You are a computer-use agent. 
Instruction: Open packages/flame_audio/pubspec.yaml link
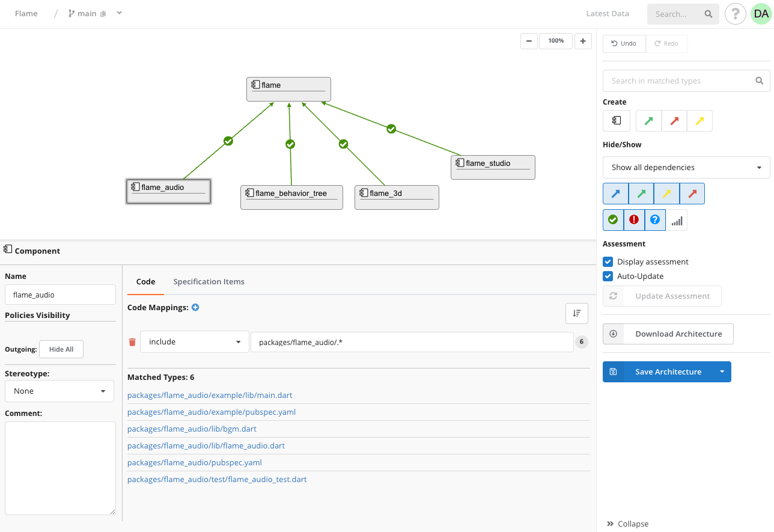click(x=195, y=462)
